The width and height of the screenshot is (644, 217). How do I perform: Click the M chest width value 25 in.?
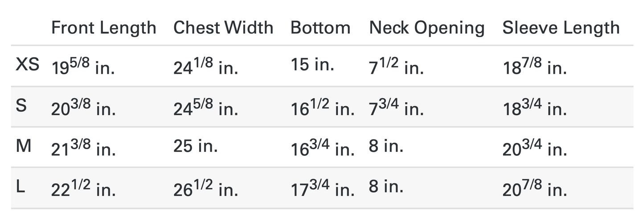(x=196, y=146)
